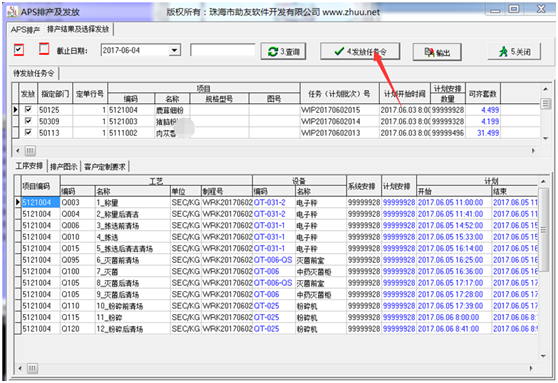
Task: Open the 截止日期 date dropdown arrow
Action: (x=174, y=50)
